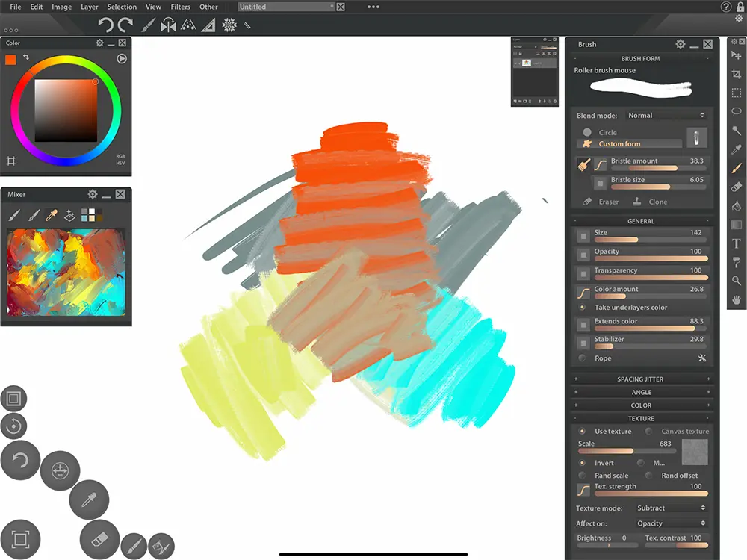Toggle the Use texture option
This screenshot has width=747, height=560.
tap(583, 432)
